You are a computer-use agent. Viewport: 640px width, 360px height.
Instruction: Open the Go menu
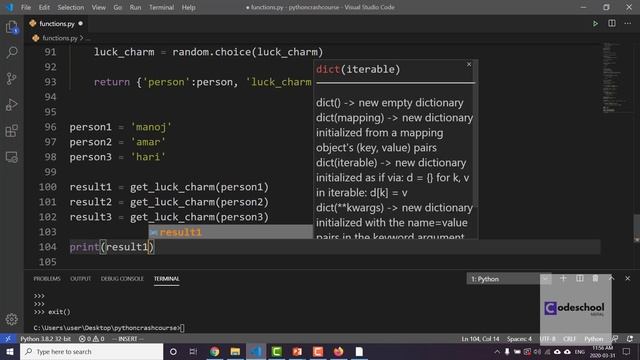pos(118,7)
